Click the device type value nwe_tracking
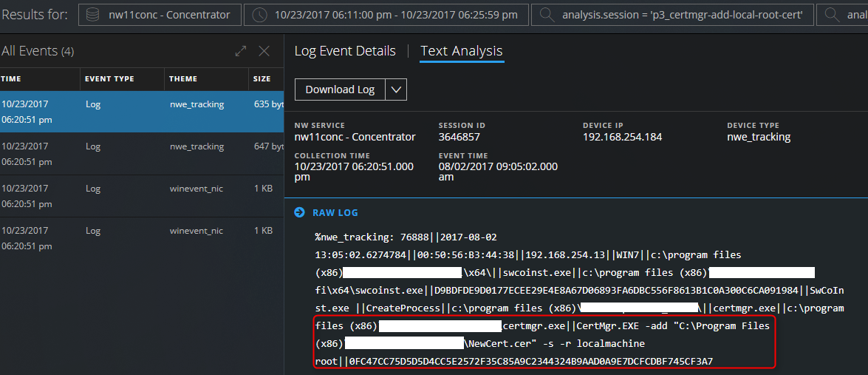 [x=759, y=137]
